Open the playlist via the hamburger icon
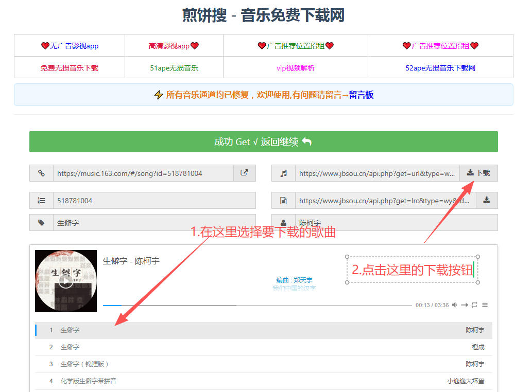The width and height of the screenshot is (532, 392). coord(485,305)
